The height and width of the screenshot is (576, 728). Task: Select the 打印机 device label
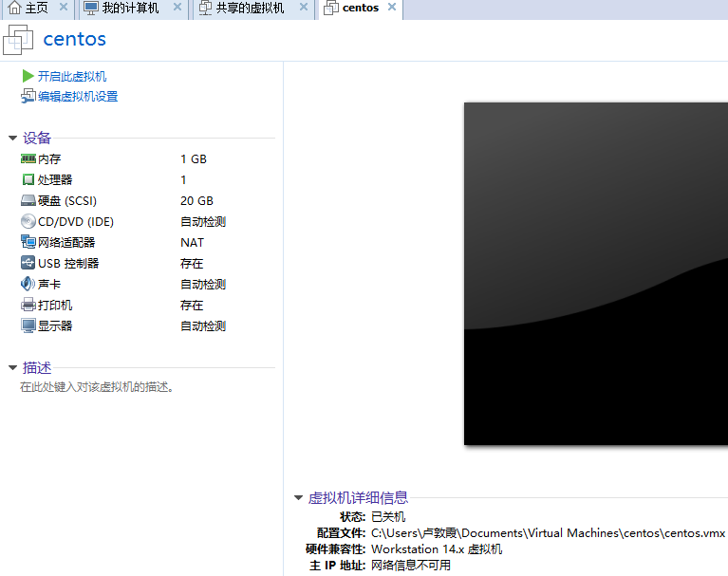[x=55, y=305]
